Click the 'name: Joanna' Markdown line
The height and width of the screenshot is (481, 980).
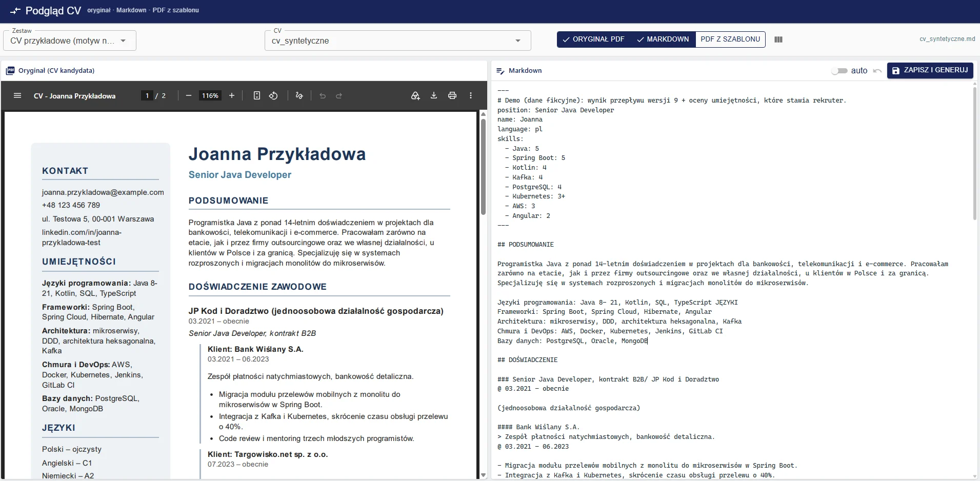click(x=519, y=119)
